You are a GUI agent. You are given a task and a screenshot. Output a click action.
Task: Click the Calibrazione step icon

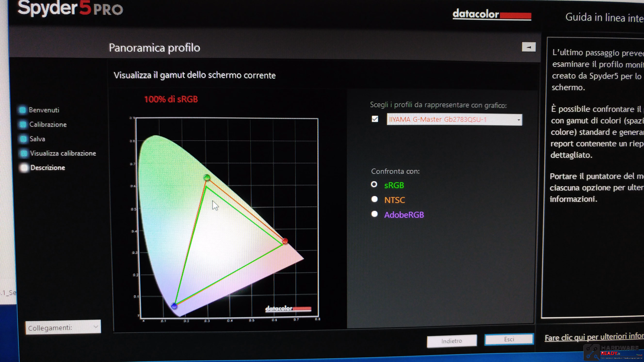(x=23, y=124)
